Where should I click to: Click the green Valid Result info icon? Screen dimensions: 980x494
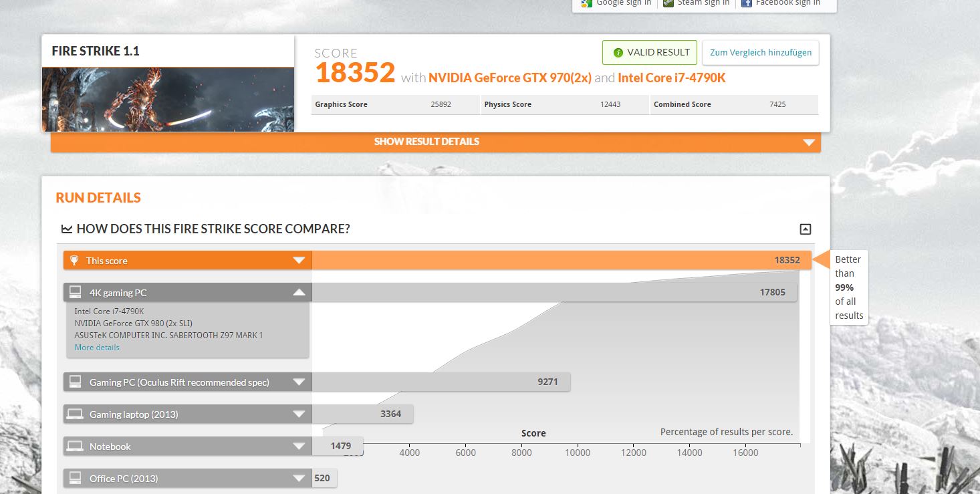click(x=618, y=52)
